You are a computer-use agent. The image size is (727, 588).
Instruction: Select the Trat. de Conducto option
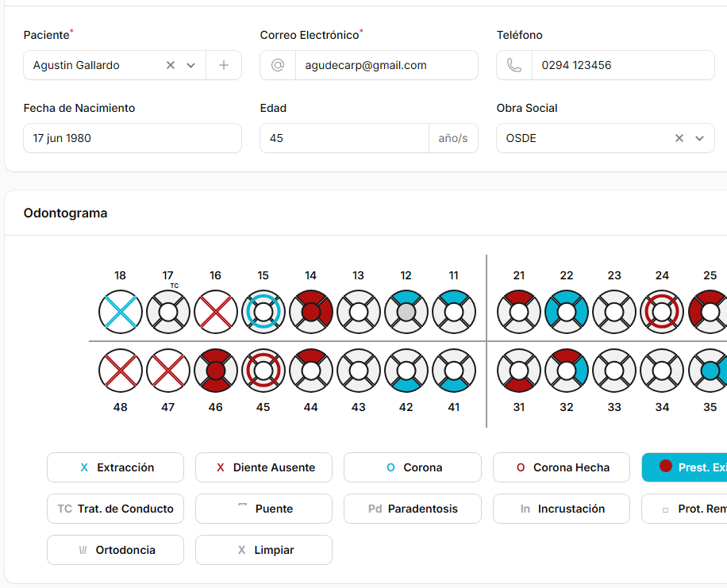[x=116, y=509]
